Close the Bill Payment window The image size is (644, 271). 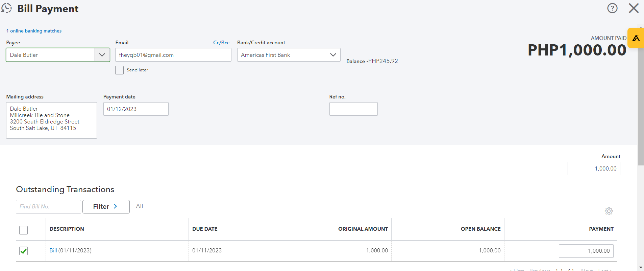(634, 8)
